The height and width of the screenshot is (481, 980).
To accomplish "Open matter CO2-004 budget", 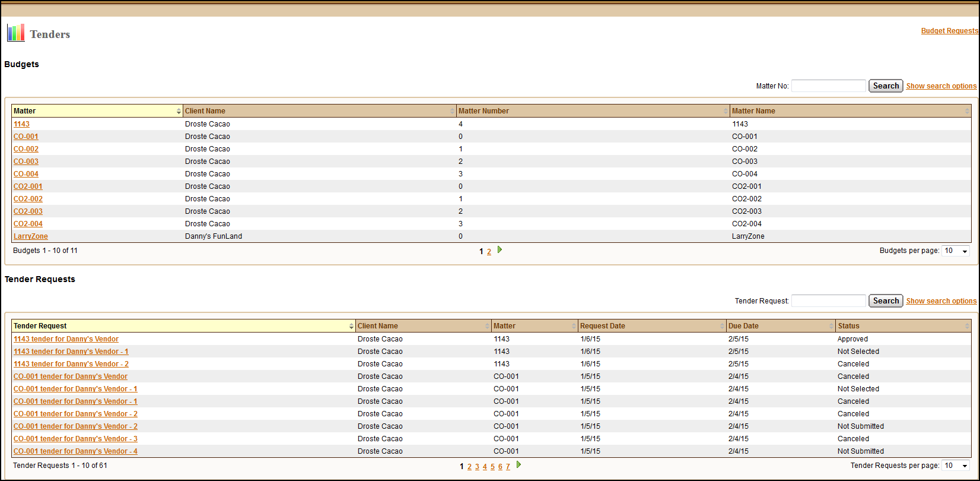I will pos(28,224).
